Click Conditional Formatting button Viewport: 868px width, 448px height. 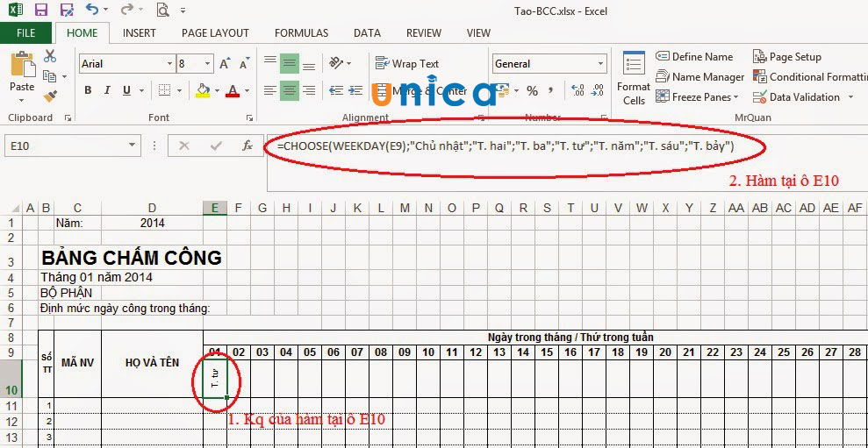click(810, 77)
